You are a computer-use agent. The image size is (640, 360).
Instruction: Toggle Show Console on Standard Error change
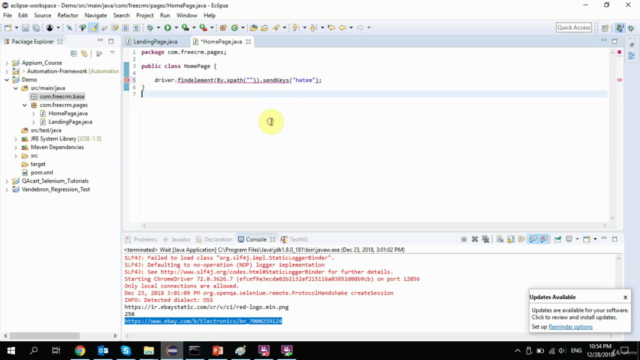(x=544, y=239)
